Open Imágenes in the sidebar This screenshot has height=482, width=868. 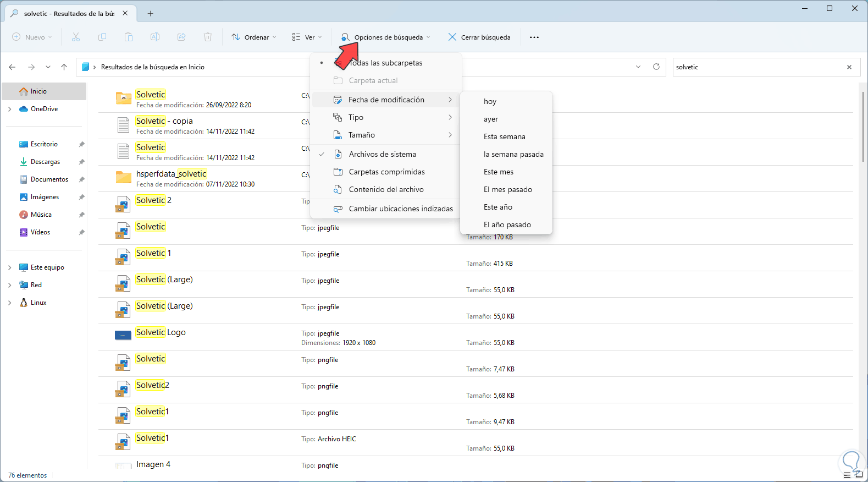coord(45,197)
